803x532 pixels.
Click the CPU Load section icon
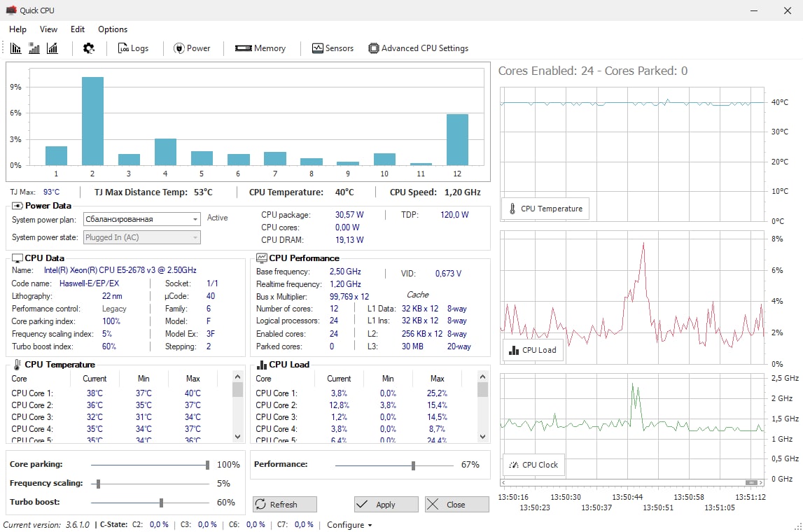[x=262, y=365]
